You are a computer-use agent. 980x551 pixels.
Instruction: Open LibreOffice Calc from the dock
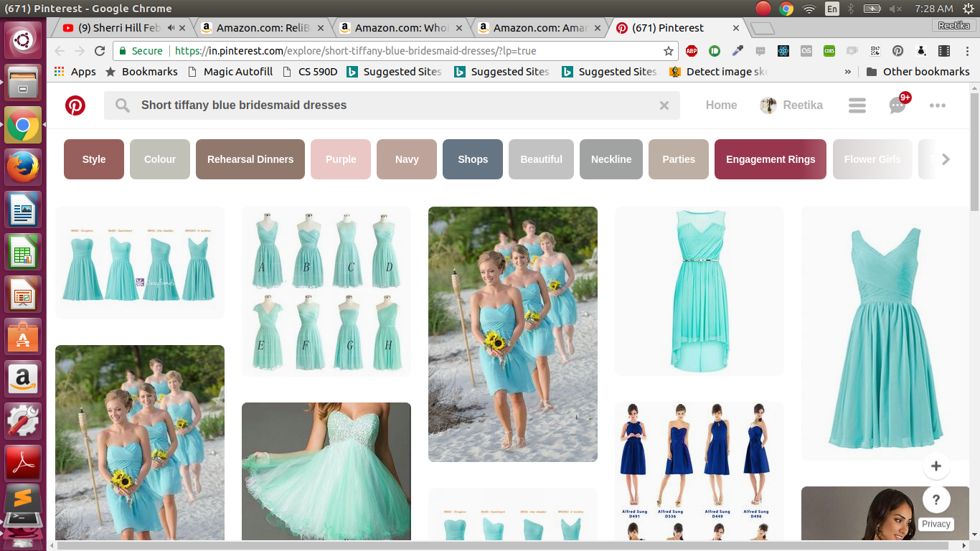[x=23, y=252]
